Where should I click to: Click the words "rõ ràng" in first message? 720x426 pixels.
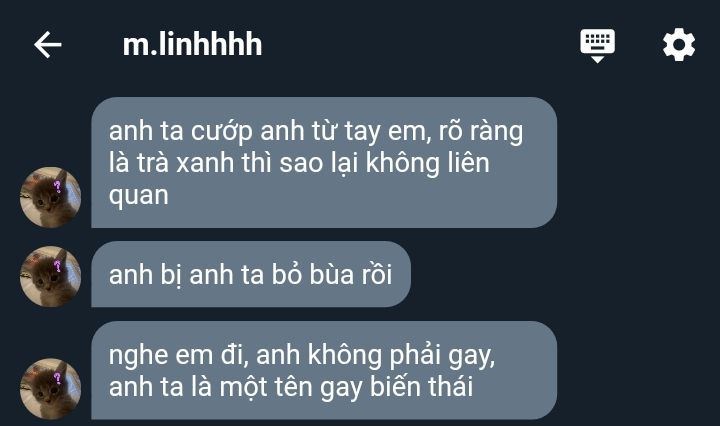click(481, 131)
